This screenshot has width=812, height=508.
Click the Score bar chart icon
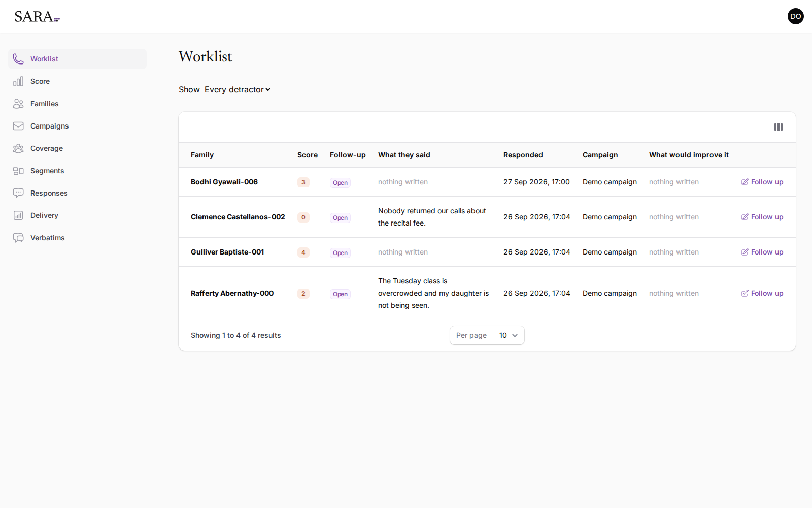pyautogui.click(x=18, y=81)
